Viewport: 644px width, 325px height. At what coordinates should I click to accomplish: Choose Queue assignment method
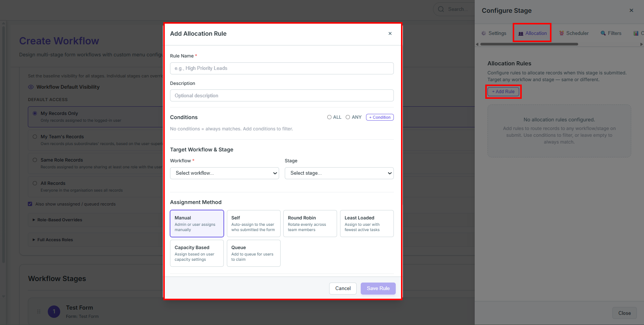pos(254,253)
